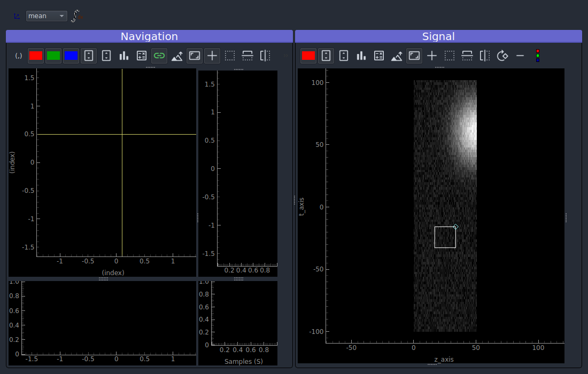Viewport: 588px width, 374px height.
Task: Click second up/down arrows icon in Signal toolbar
Action: [x=344, y=56]
